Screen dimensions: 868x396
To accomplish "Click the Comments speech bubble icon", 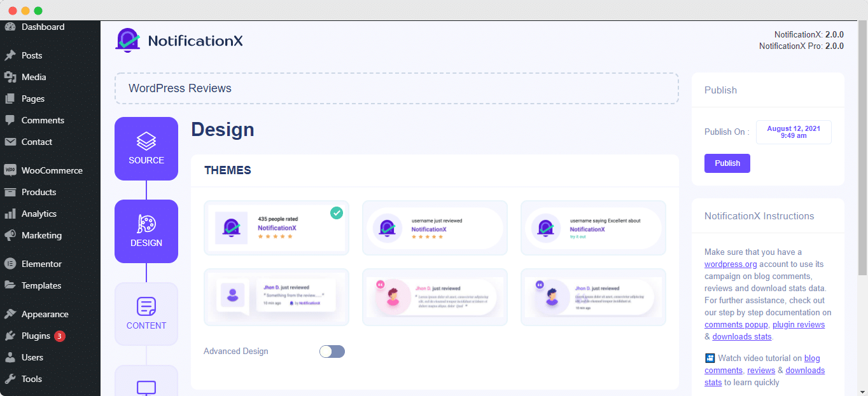I will tap(10, 120).
